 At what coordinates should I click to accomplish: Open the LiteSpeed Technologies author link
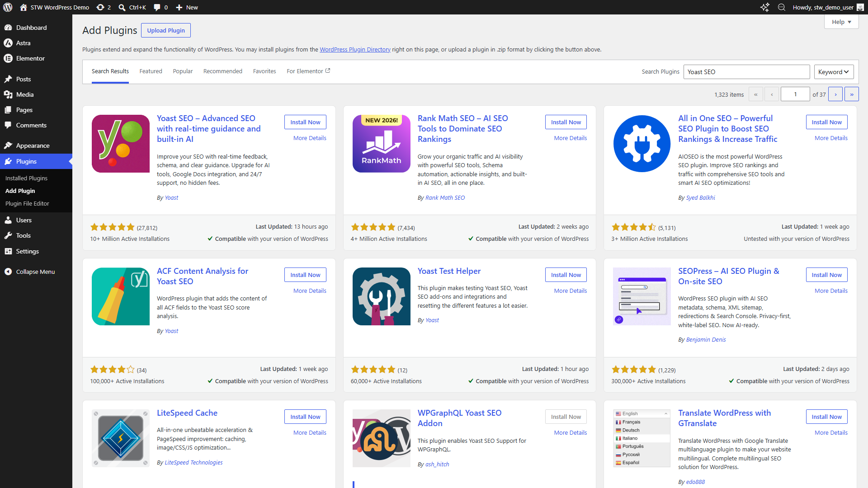tap(193, 462)
